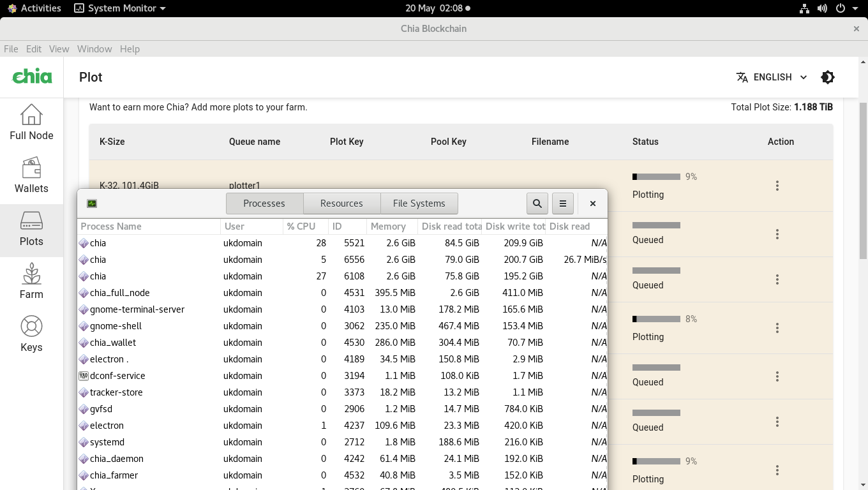Image resolution: width=868 pixels, height=490 pixels.
Task: Toggle dark mode theme icon
Action: (x=828, y=77)
